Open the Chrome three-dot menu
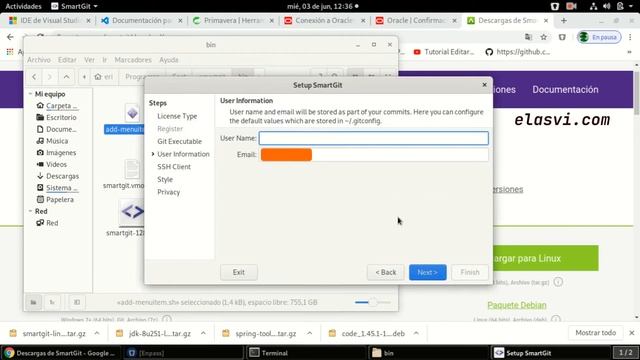Viewport: 640px width, 360px height. pos(631,37)
